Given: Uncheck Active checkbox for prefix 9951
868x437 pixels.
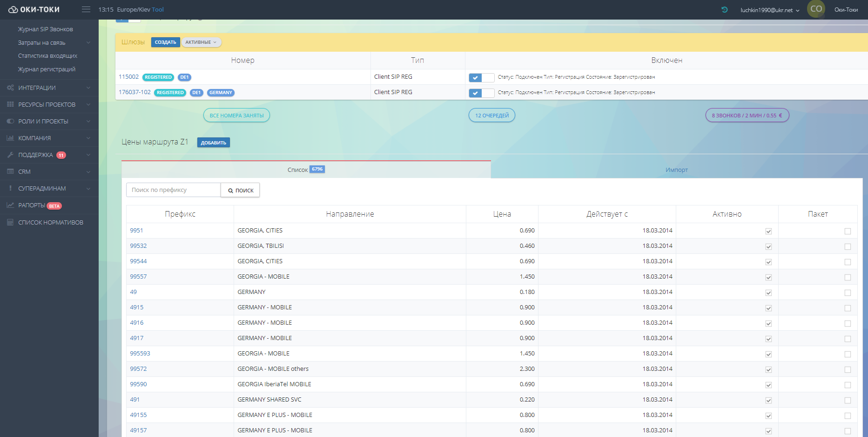Looking at the screenshot, I should click(x=768, y=231).
